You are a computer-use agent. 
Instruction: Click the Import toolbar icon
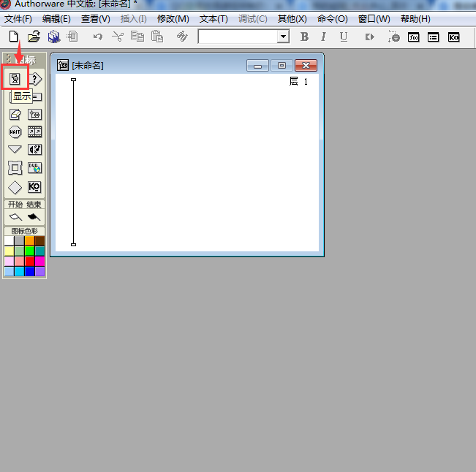72,37
